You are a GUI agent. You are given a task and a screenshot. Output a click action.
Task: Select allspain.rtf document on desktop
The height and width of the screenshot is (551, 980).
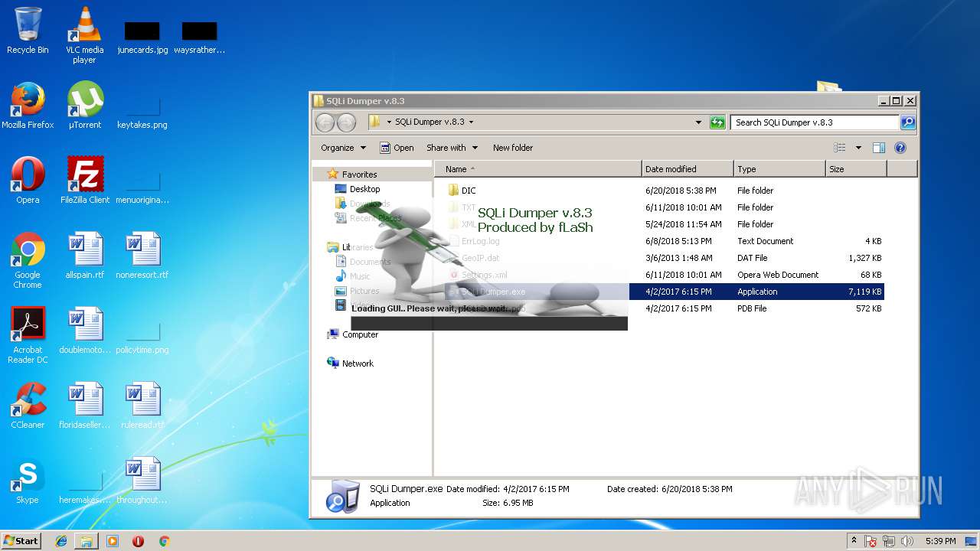click(x=84, y=256)
